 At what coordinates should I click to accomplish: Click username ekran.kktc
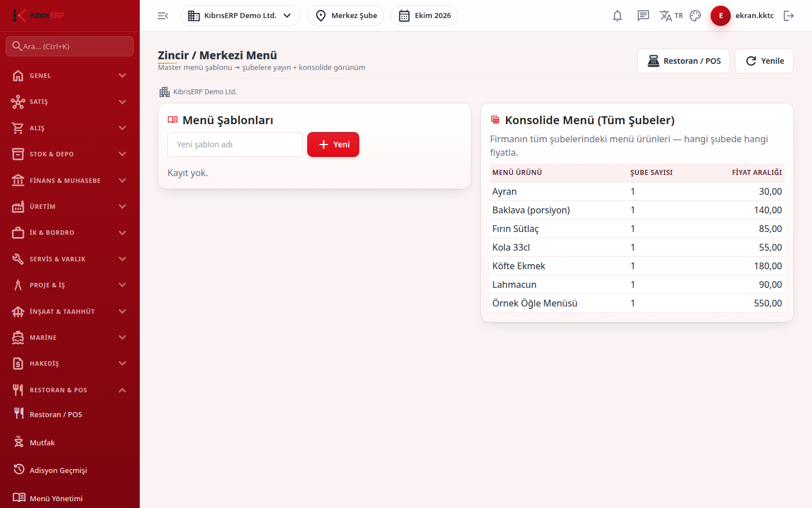[x=754, y=16]
